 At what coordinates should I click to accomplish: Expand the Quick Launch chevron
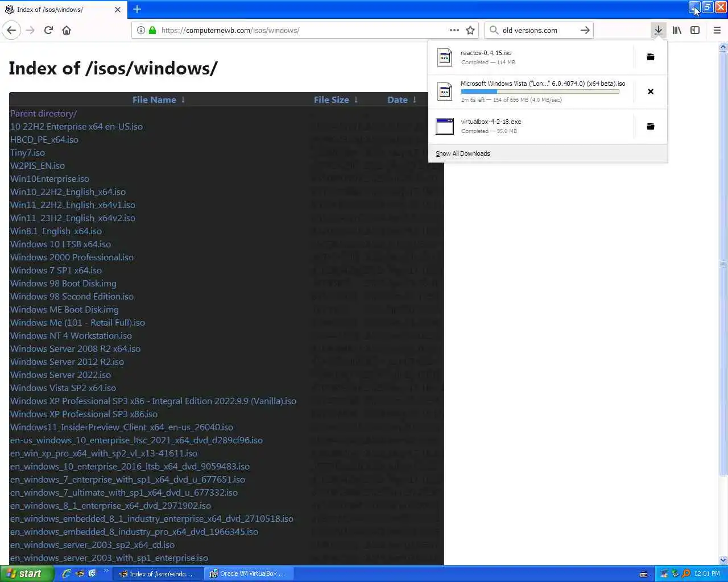[106, 572]
